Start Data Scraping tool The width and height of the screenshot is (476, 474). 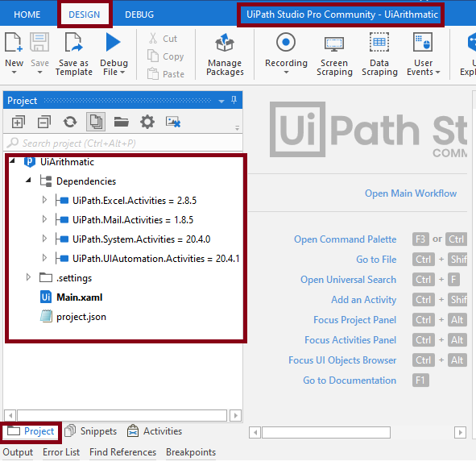tap(379, 55)
